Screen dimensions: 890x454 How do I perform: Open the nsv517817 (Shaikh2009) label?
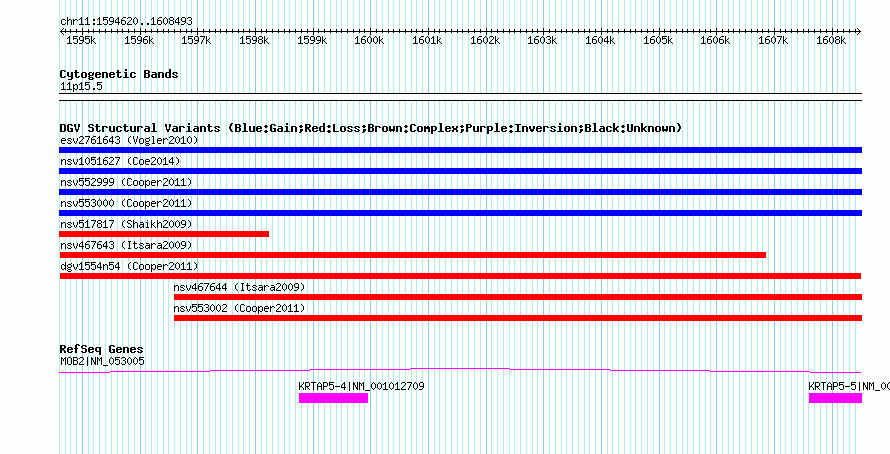coord(126,224)
